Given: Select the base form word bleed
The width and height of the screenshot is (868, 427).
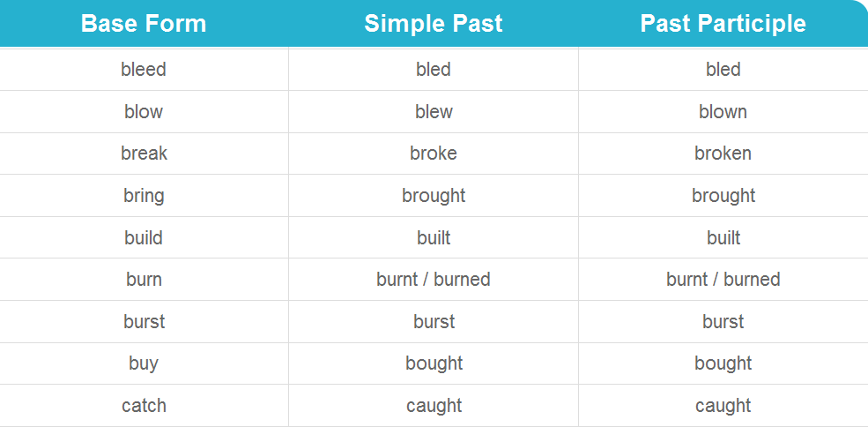Looking at the screenshot, I should [x=144, y=70].
